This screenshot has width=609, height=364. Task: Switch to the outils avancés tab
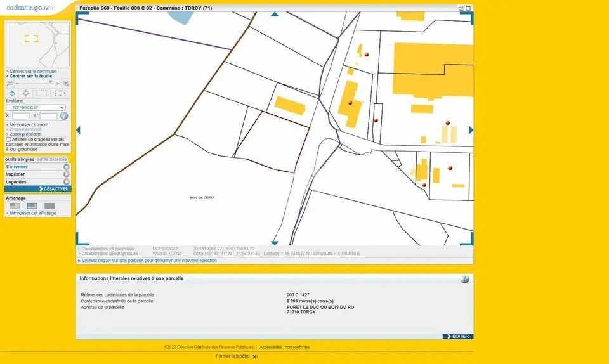tap(52, 160)
